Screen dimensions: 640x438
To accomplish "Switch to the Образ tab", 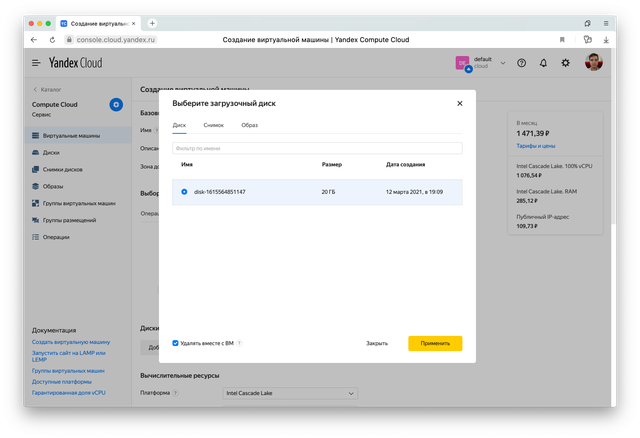I will 249,125.
